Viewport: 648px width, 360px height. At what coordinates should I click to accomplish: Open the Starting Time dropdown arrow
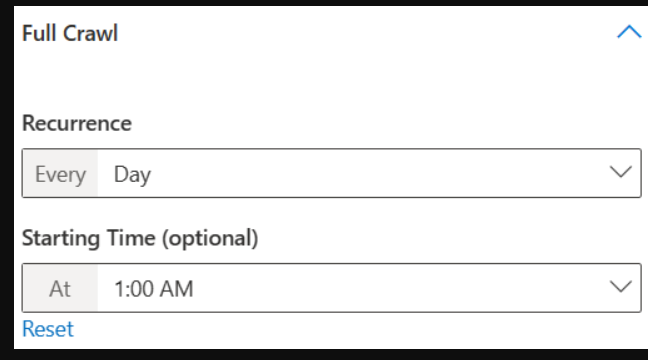[x=621, y=286]
